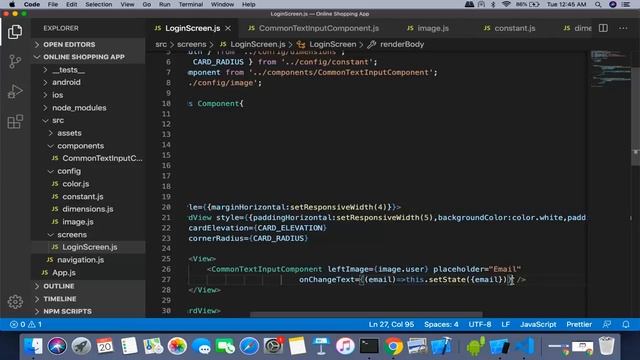Switch to CommonTextInputComponent.js tab
This screenshot has height=360, width=640.
313,28
